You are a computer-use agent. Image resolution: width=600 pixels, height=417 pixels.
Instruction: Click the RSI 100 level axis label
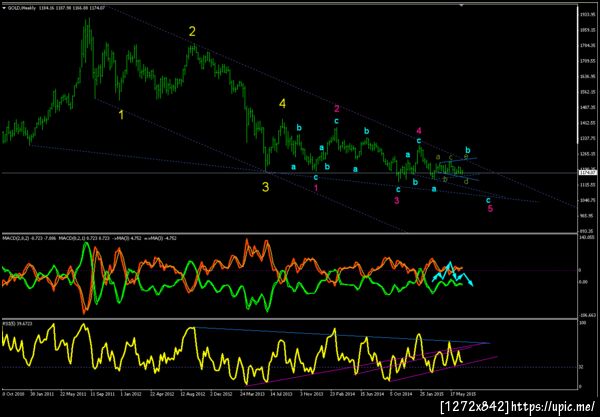tap(581, 324)
